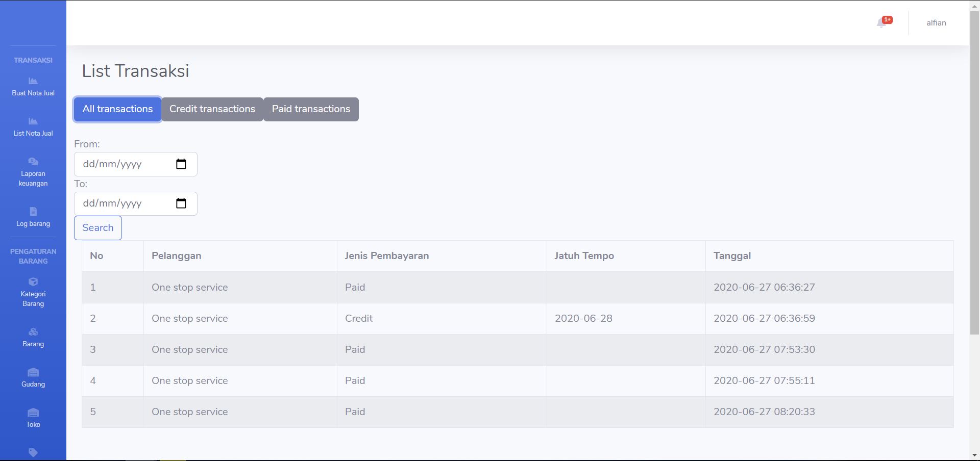The image size is (980, 461).
Task: Click the From date input field
Action: (x=122, y=164)
